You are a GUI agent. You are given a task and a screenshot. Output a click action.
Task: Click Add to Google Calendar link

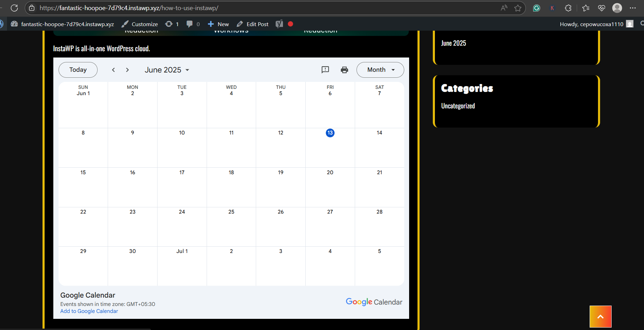pyautogui.click(x=89, y=311)
